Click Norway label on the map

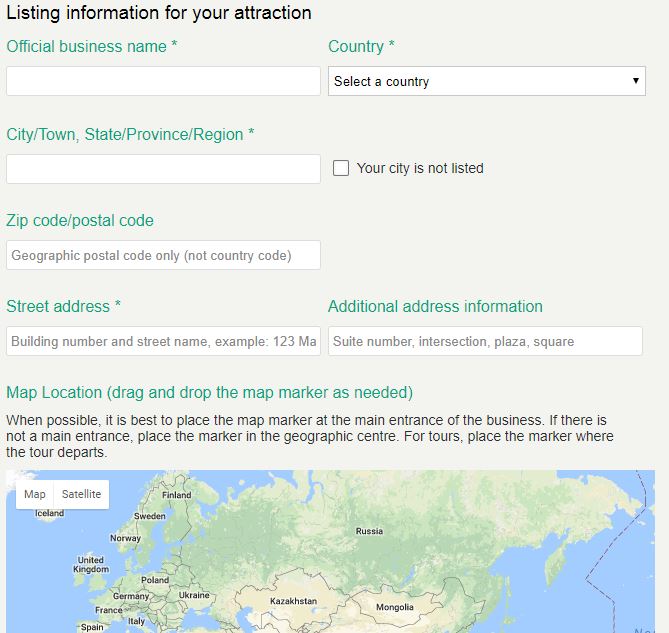pos(125,538)
